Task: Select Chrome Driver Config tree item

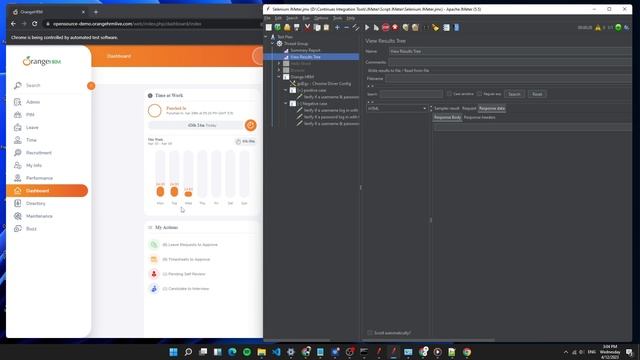Action: [x=324, y=84]
